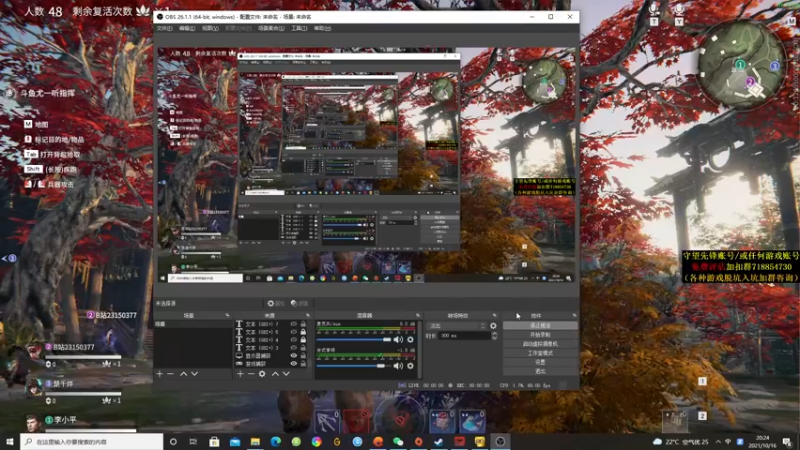Open the Help menu in OBS
Screen dimensions: 800x450
[x=322, y=29]
